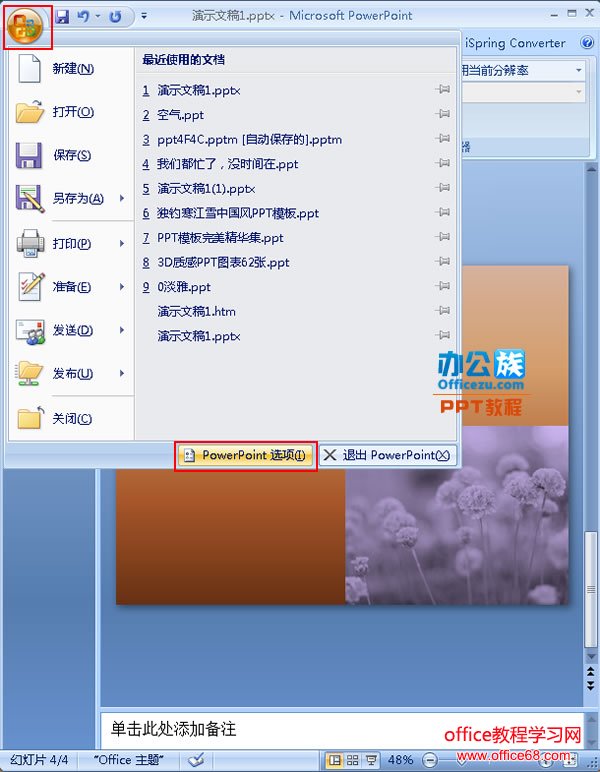Open the undo history dropdown arrow
The image size is (600, 772).
pos(97,17)
